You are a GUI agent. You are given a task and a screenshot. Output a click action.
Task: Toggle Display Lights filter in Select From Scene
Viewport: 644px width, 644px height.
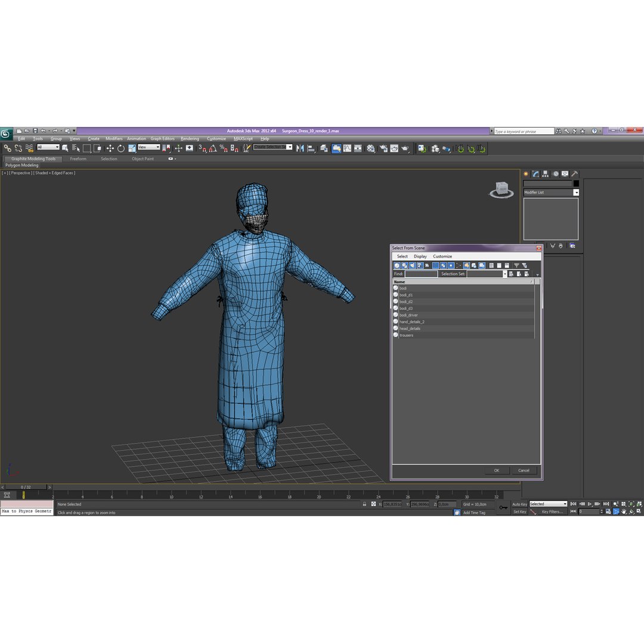413,265
